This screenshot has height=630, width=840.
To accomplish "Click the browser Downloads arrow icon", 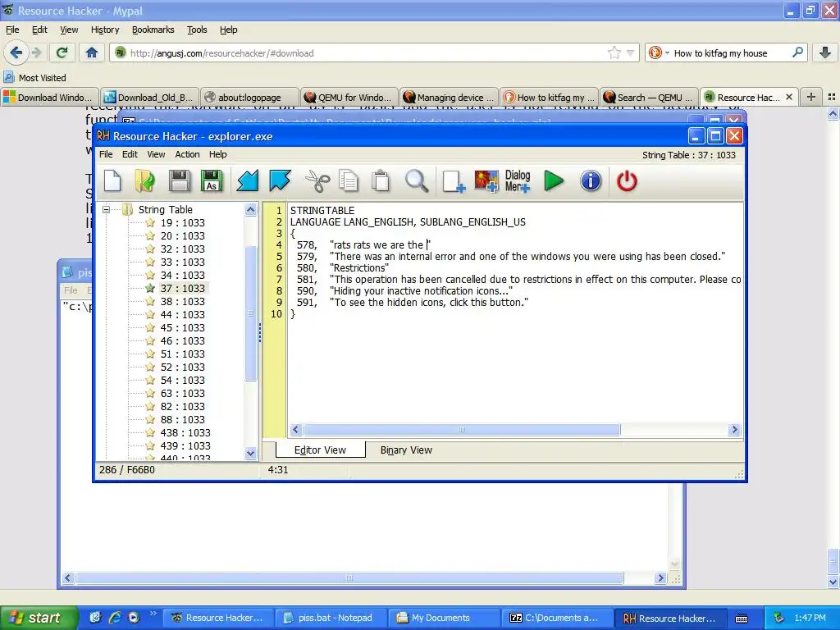I will [x=825, y=52].
